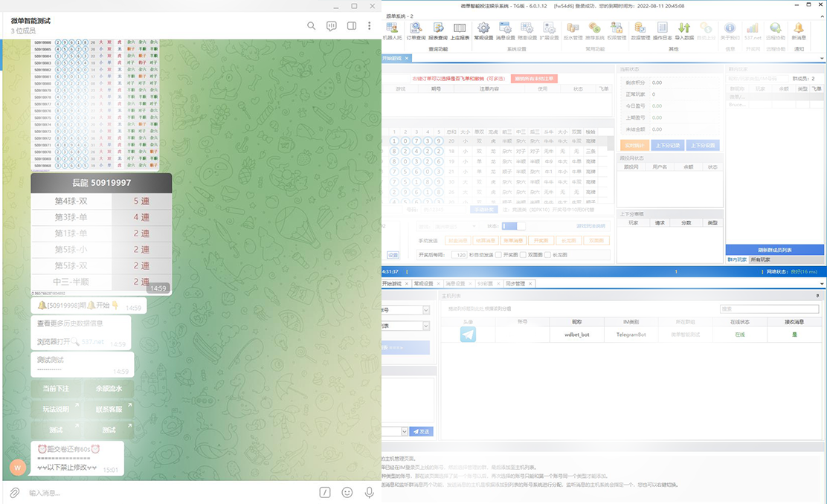
Task: Click the 发送 send button
Action: (422, 431)
